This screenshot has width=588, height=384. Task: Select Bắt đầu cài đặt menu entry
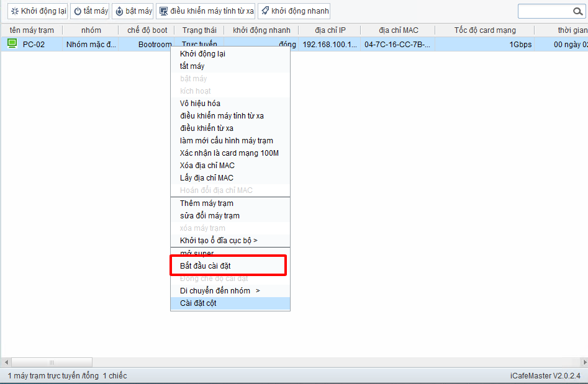(205, 266)
